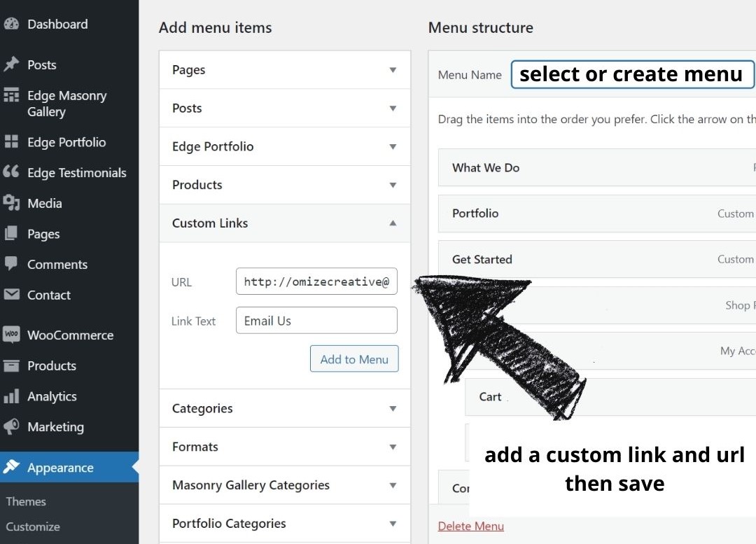The image size is (756, 544).
Task: Click the Add to Menu button
Action: click(354, 358)
